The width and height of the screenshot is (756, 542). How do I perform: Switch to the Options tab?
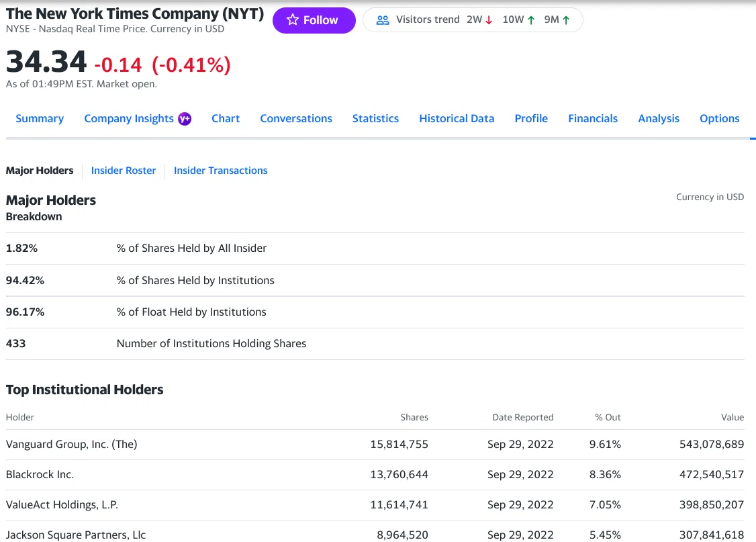[719, 119]
